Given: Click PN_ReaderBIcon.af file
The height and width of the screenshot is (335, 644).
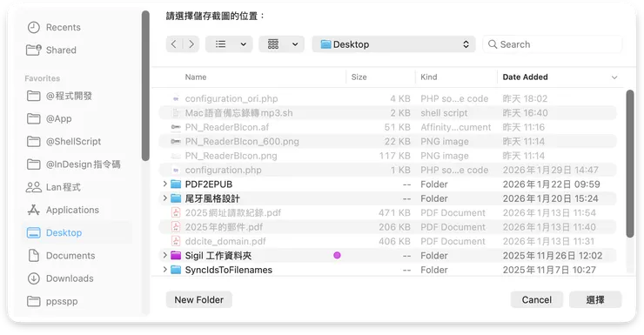Looking at the screenshot, I should (x=227, y=127).
